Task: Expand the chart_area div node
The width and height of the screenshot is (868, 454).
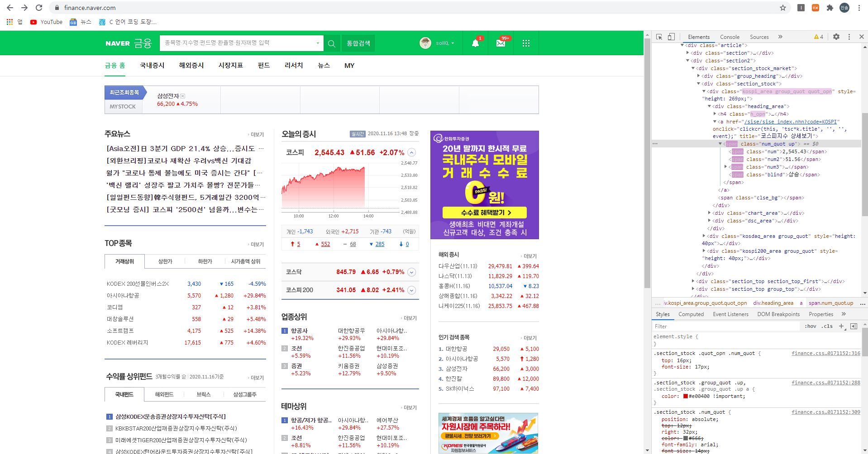Action: pyautogui.click(x=710, y=213)
